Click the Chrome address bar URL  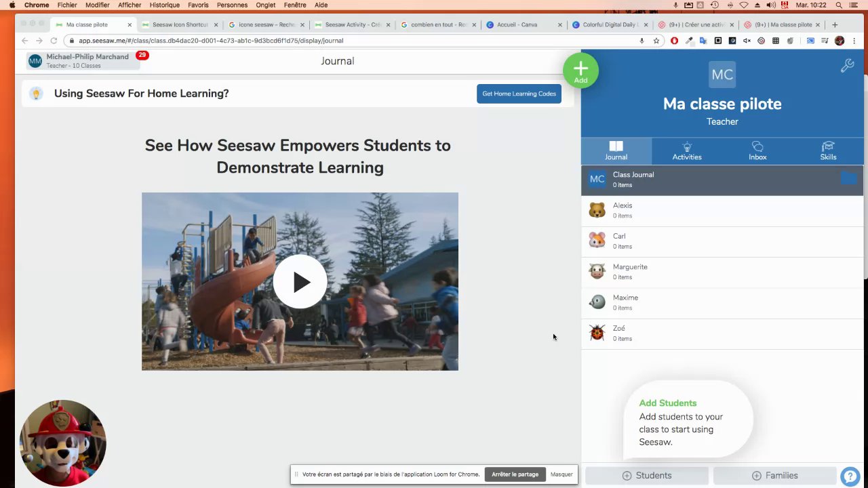click(x=211, y=41)
